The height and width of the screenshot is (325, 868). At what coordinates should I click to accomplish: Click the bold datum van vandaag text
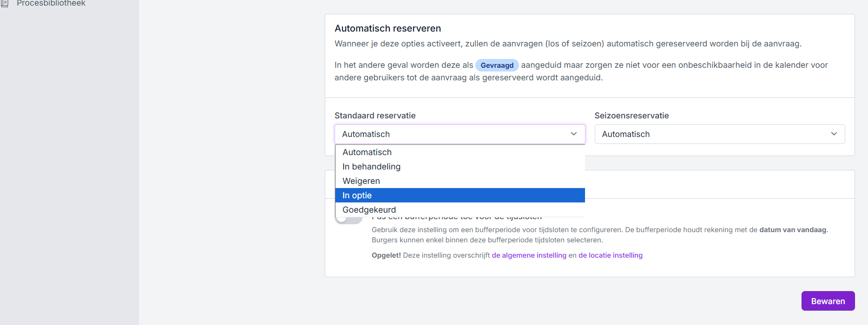[792, 230]
